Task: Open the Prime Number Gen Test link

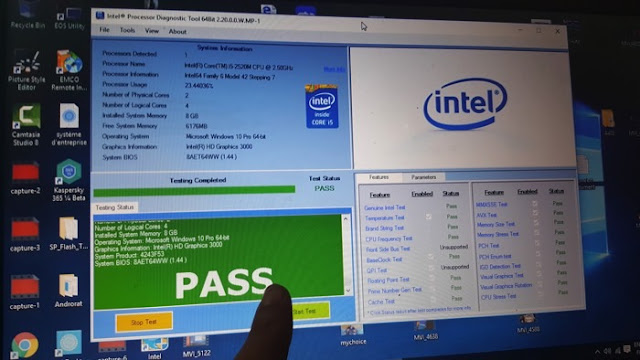Action: (x=394, y=290)
